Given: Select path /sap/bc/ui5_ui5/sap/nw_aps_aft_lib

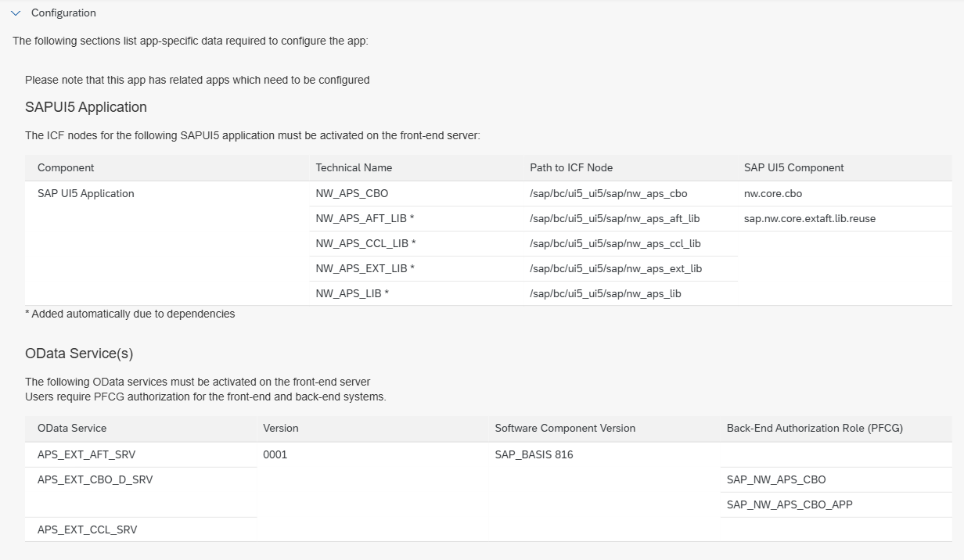Looking at the screenshot, I should tap(615, 218).
